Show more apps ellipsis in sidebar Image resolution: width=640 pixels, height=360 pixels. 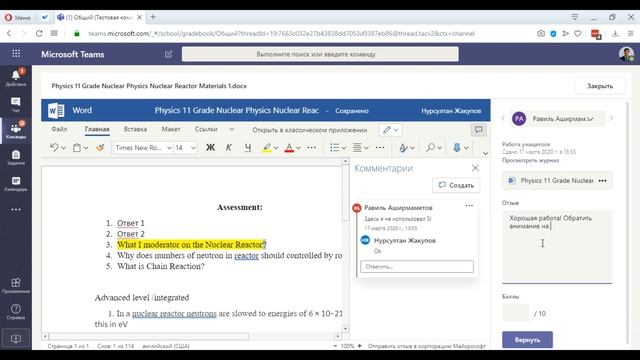point(16,209)
